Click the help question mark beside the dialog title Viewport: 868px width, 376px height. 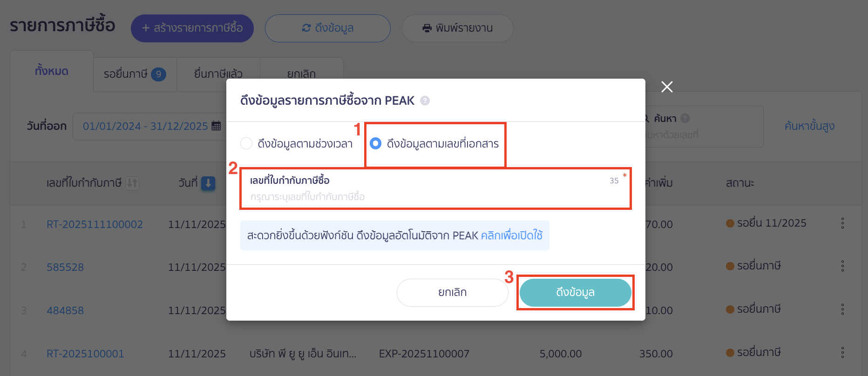click(x=424, y=101)
